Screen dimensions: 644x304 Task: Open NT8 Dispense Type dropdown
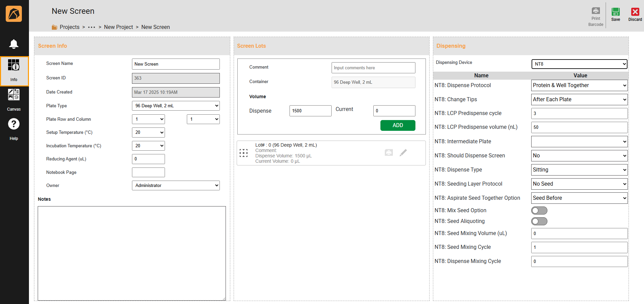579,170
